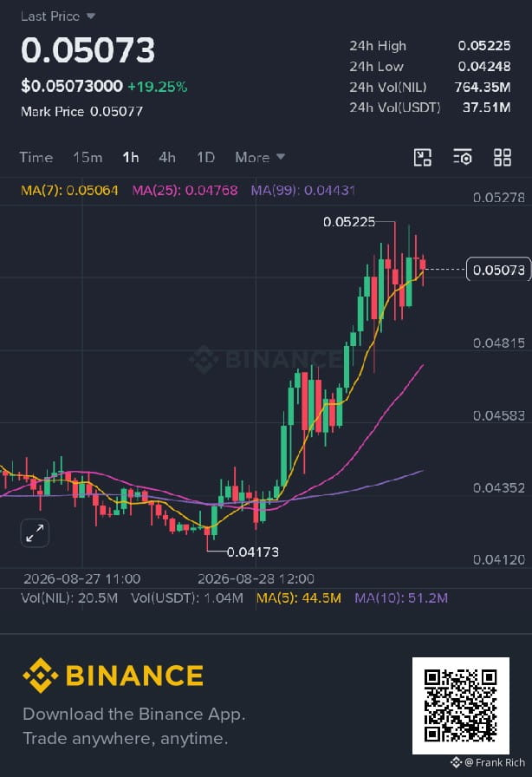Screen dimensions: 532x777
Task: Click the MA(99) indicator label
Action: [302, 190]
